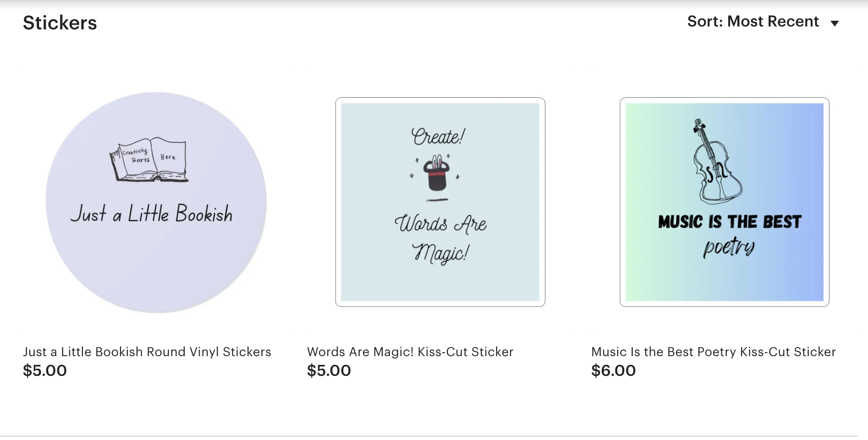
Task: Click the Words Are Magic! Kiss-Cut Sticker title
Action: pyautogui.click(x=410, y=352)
